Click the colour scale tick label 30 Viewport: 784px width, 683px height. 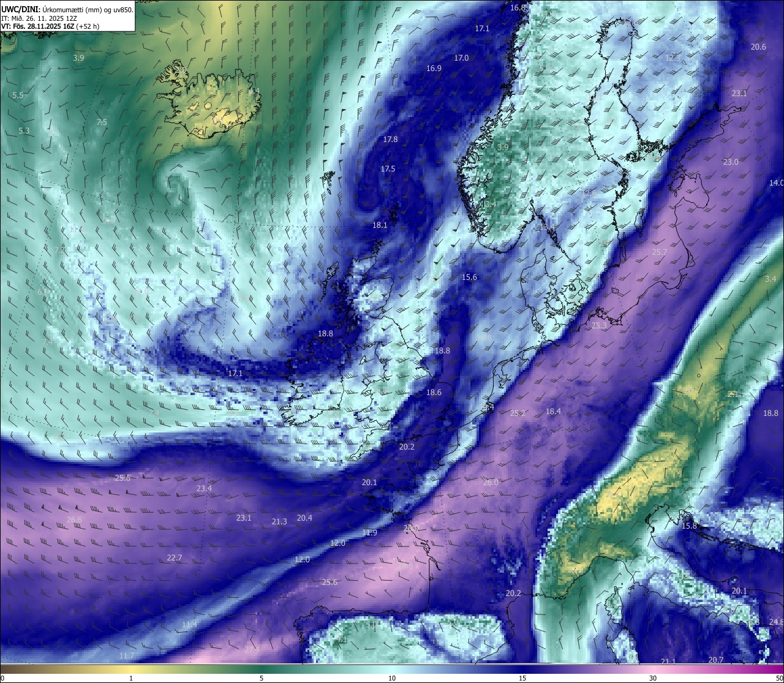point(653,678)
